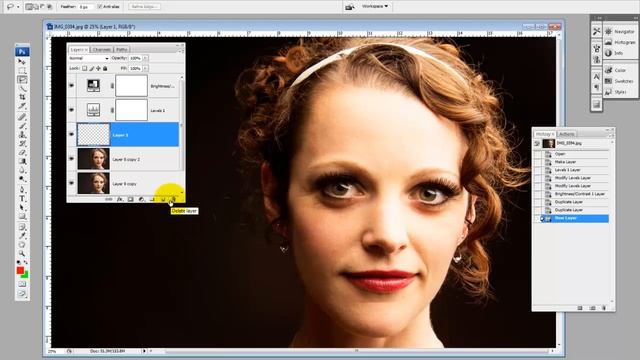
Task: Delete current state in History panel
Action: [x=604, y=308]
